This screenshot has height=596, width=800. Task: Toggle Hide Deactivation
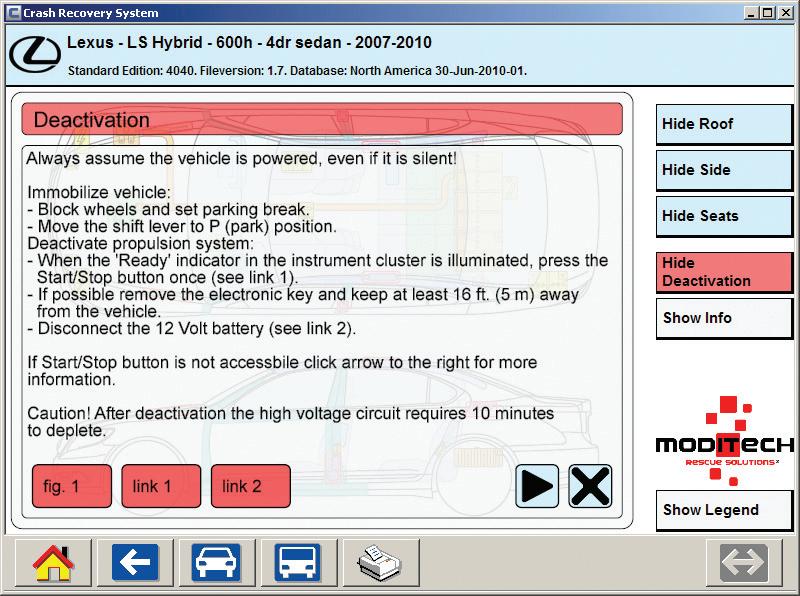[x=724, y=272]
